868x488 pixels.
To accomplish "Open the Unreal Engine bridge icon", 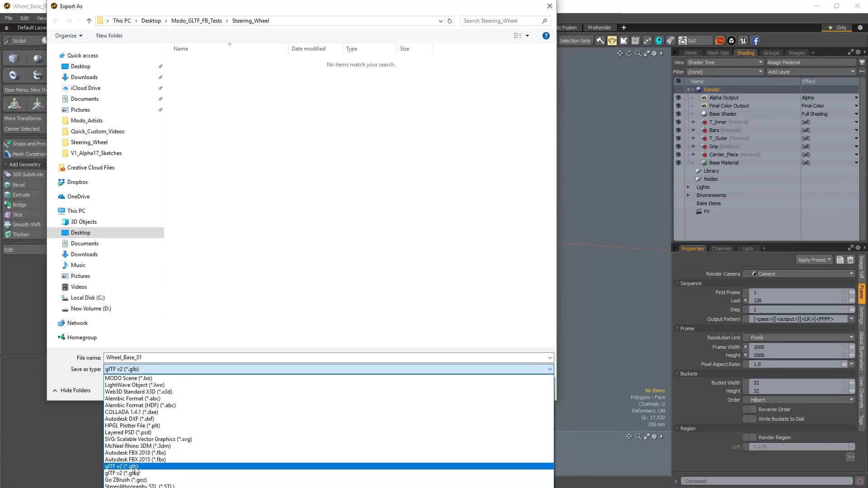I will click(x=743, y=41).
